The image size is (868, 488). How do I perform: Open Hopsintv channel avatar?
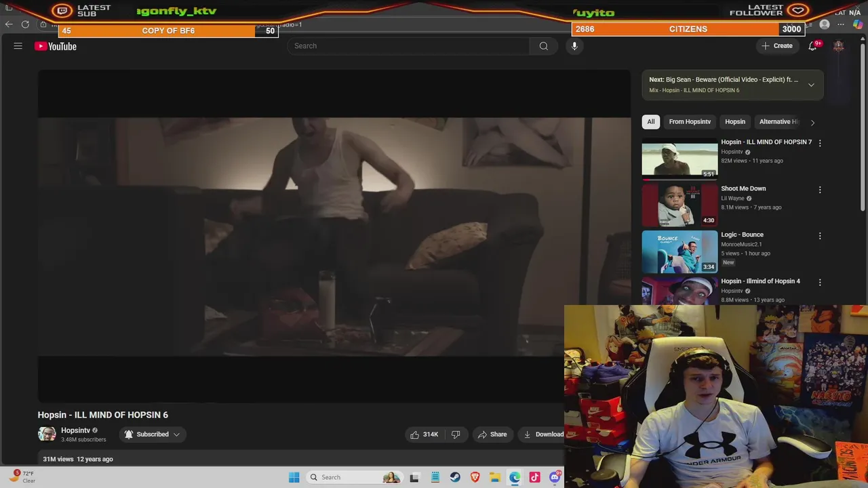(x=47, y=434)
